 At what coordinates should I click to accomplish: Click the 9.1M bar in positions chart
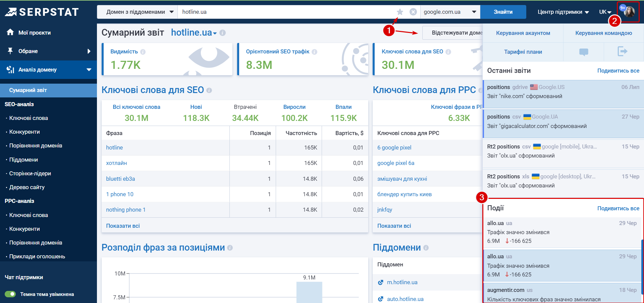point(309,292)
